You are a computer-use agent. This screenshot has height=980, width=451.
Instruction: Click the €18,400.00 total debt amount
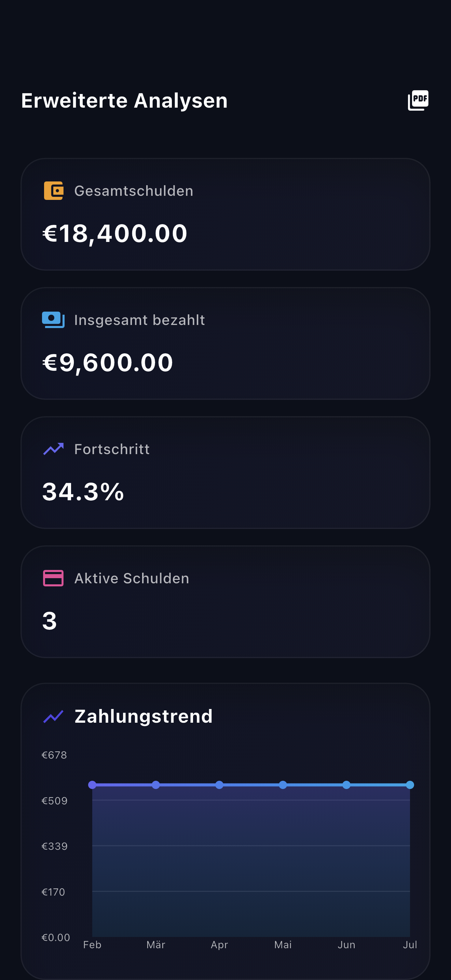click(x=115, y=233)
